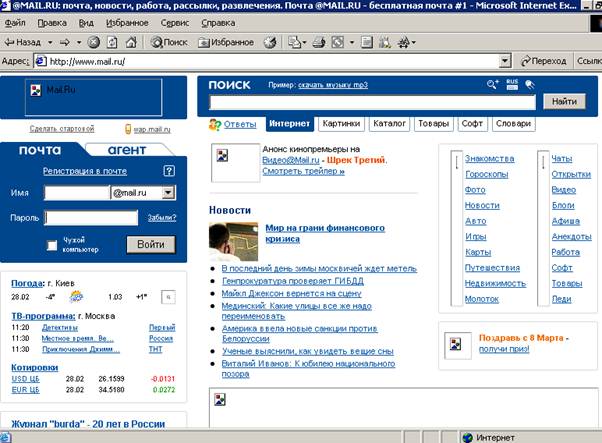The height and width of the screenshot is (443, 602).
Task: Open the address bar dropdown arrow
Action: pyautogui.click(x=505, y=61)
